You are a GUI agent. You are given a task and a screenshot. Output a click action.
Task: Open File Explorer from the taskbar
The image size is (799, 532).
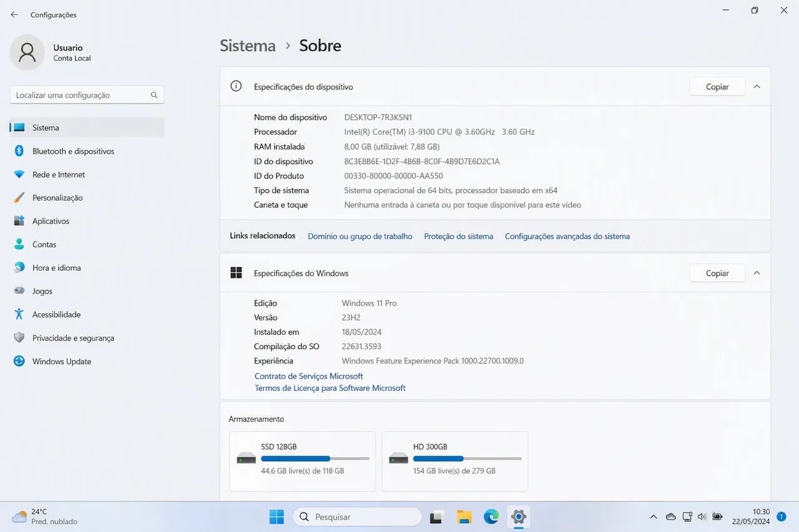464,516
